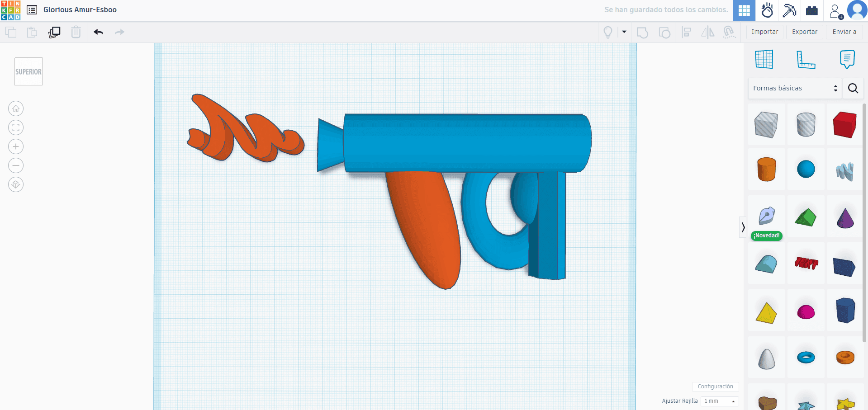Click the fit all in view icon
Image resolution: width=868 pixels, height=410 pixels.
(x=16, y=127)
